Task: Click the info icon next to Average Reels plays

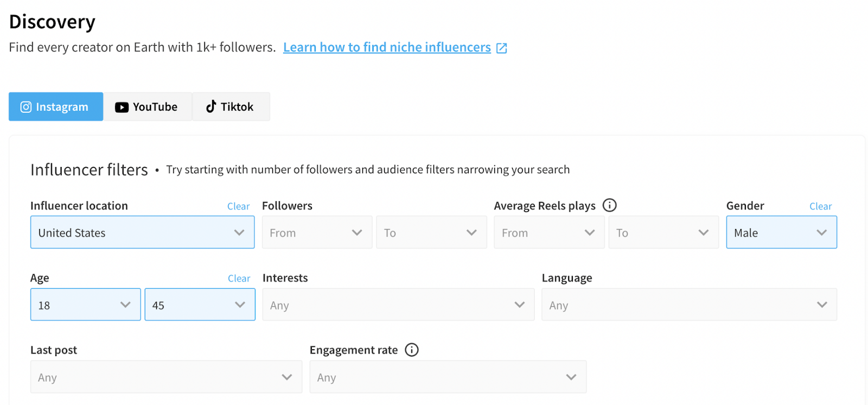Action: 610,205
